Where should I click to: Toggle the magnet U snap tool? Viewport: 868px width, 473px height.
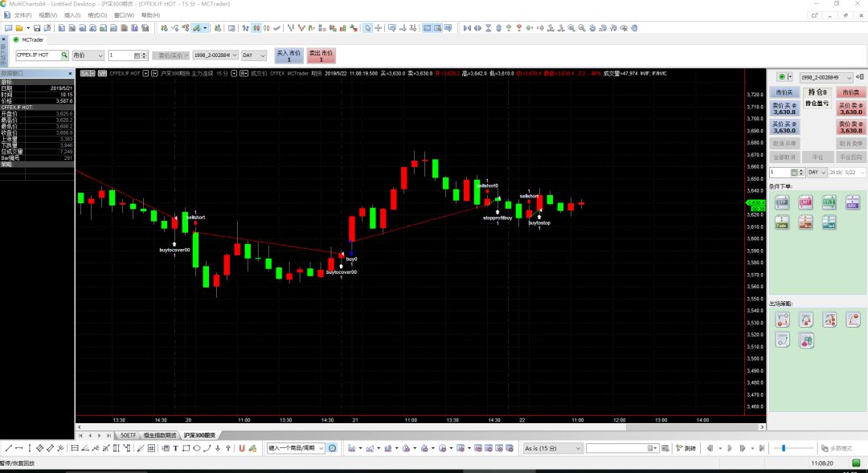pos(242,448)
